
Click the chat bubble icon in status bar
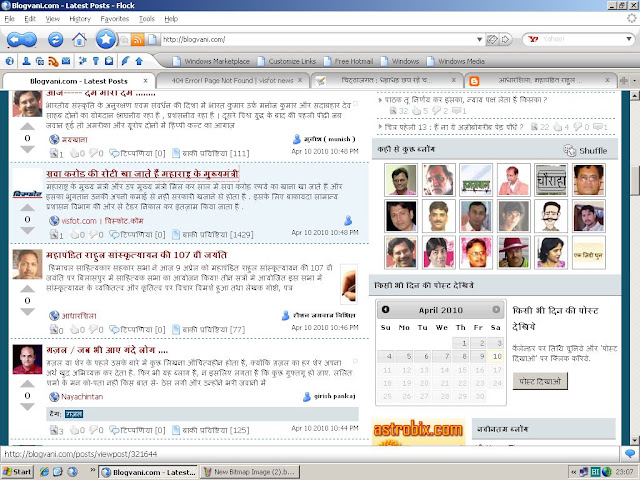tap(629, 454)
